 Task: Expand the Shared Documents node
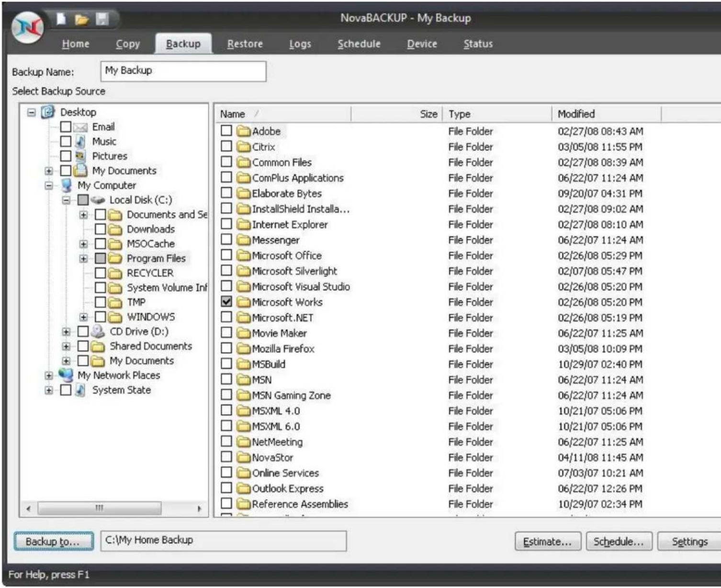point(66,346)
